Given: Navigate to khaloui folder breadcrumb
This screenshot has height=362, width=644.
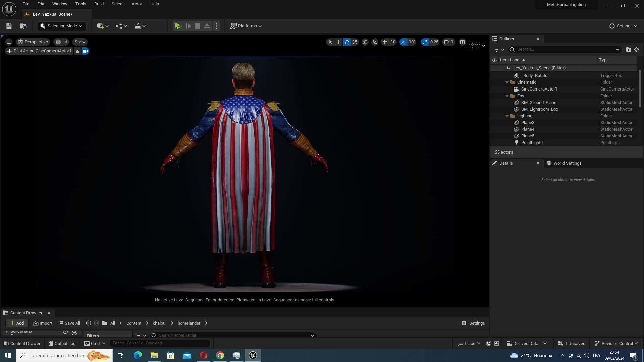Looking at the screenshot, I should tap(159, 323).
